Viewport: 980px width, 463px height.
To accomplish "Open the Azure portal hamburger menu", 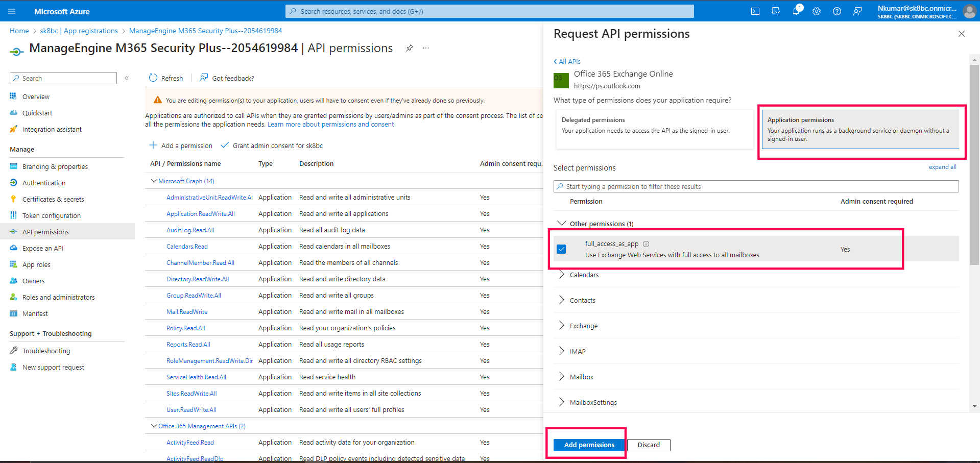I will pos(12,11).
